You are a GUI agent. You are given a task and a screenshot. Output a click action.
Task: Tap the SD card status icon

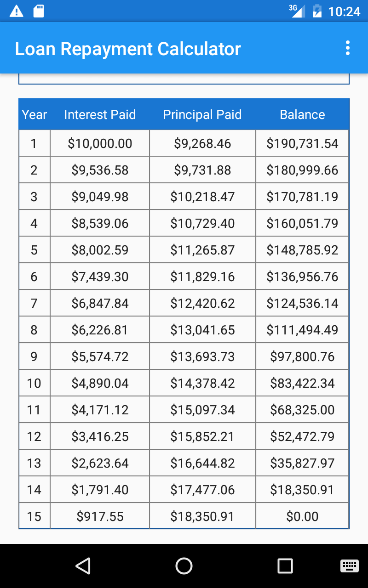pyautogui.click(x=39, y=11)
